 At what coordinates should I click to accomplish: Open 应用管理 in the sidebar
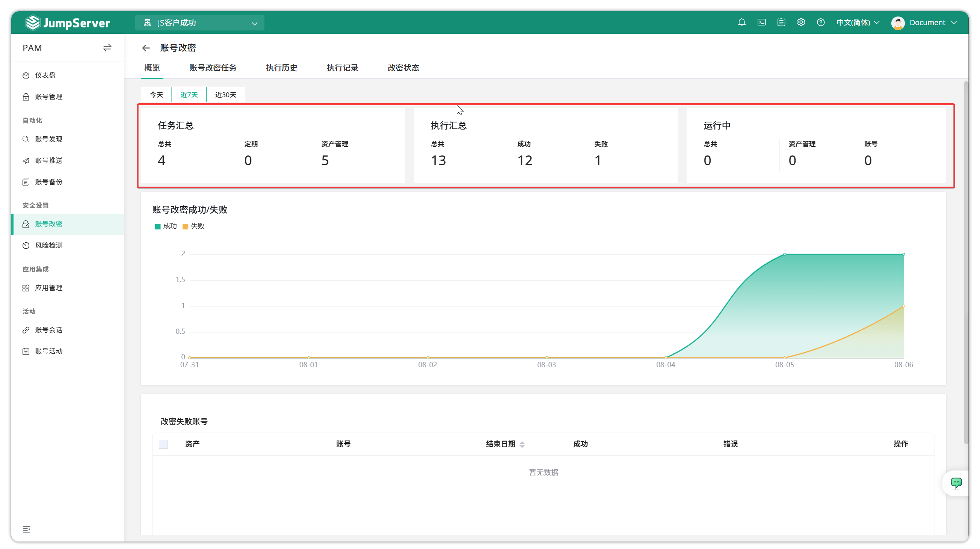click(68, 288)
